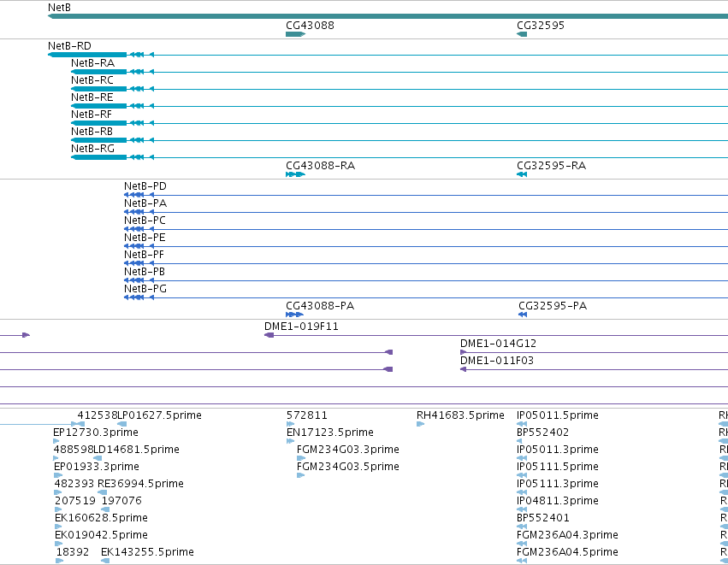Click the CG32595-PA label
728x565 pixels.
553,306
